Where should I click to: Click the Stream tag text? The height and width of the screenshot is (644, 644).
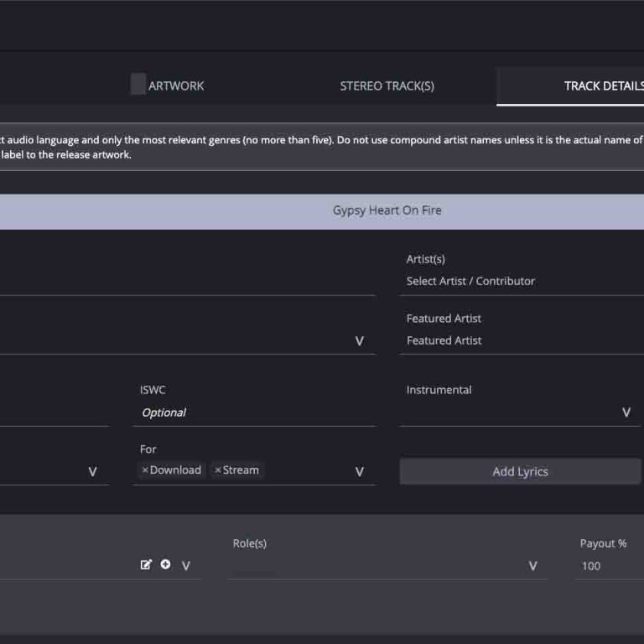click(x=241, y=470)
